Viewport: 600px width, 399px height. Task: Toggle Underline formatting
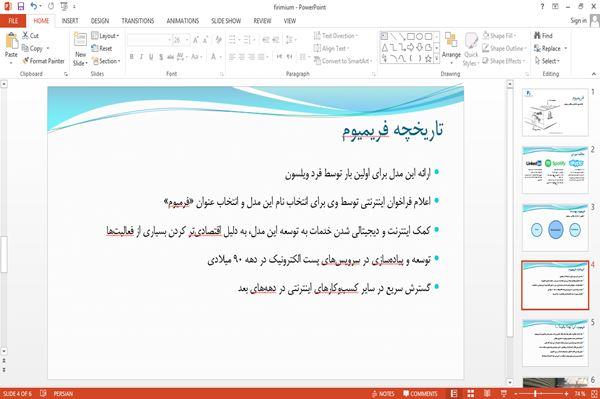pyautogui.click(x=151, y=57)
